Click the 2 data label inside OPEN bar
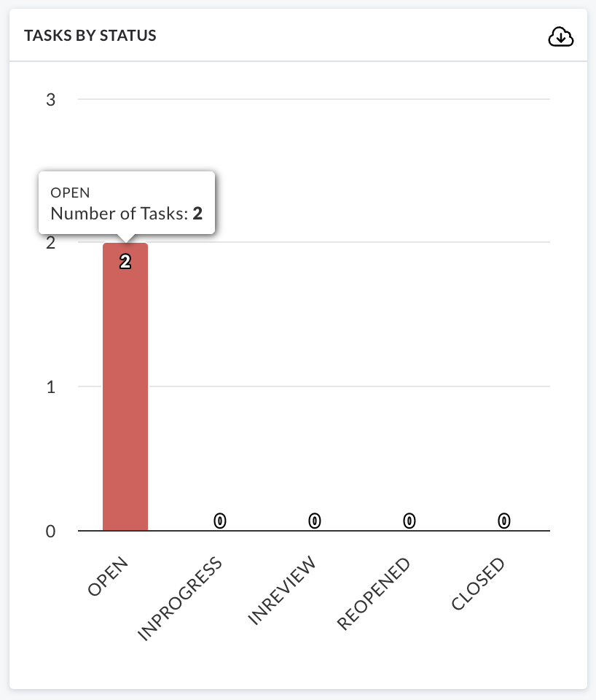The width and height of the screenshot is (596, 700). 125,262
